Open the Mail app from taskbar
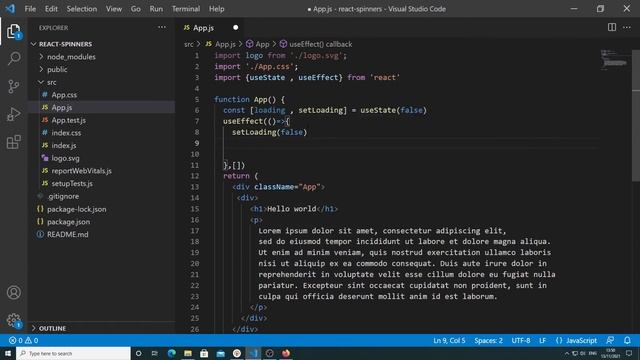This screenshot has width=640, height=360. coord(220,353)
